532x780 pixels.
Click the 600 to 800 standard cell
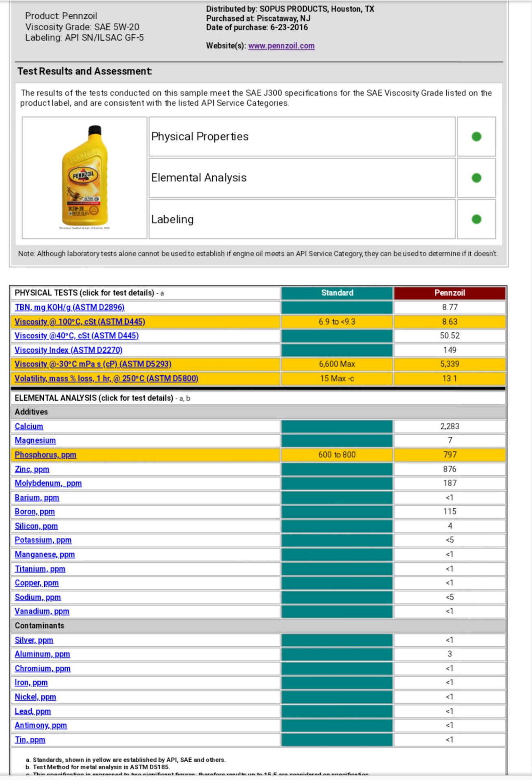[337, 455]
